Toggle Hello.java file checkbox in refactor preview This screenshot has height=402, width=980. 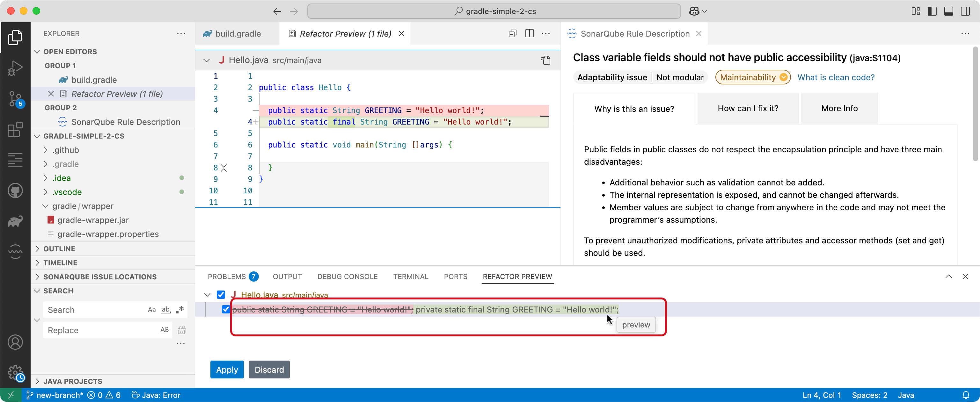[x=221, y=294]
